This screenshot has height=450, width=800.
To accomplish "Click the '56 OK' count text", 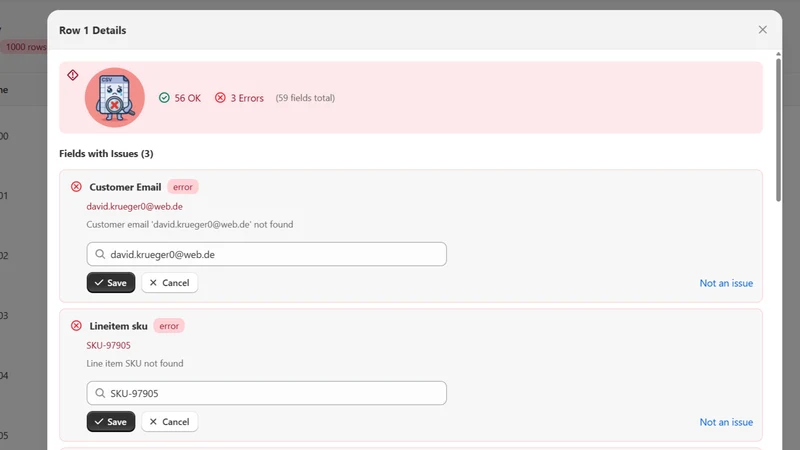I will [x=187, y=98].
